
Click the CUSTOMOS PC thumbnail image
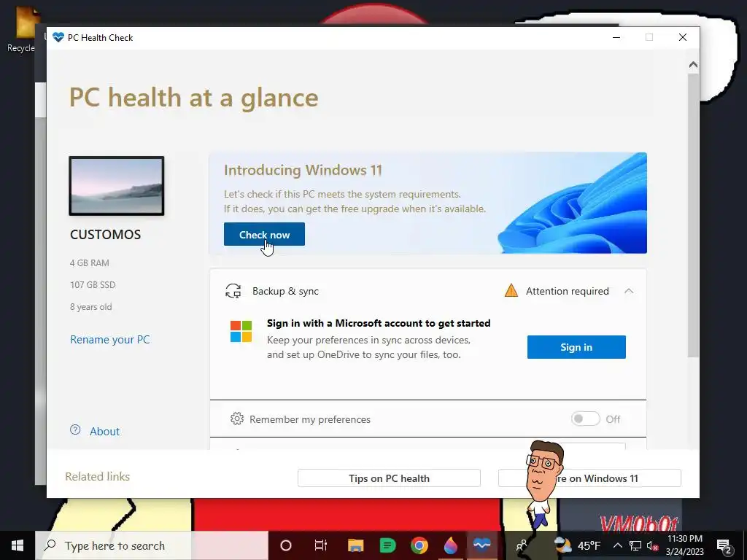coord(117,186)
